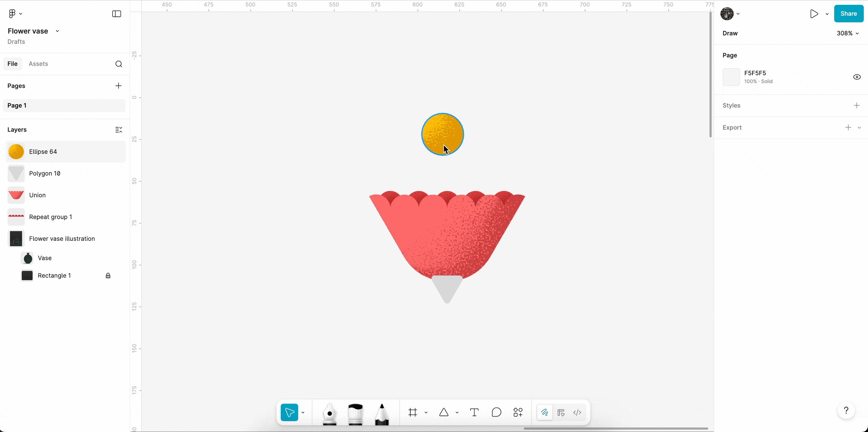
Task: Select the Pen tool in the toolbar
Action: (329, 413)
